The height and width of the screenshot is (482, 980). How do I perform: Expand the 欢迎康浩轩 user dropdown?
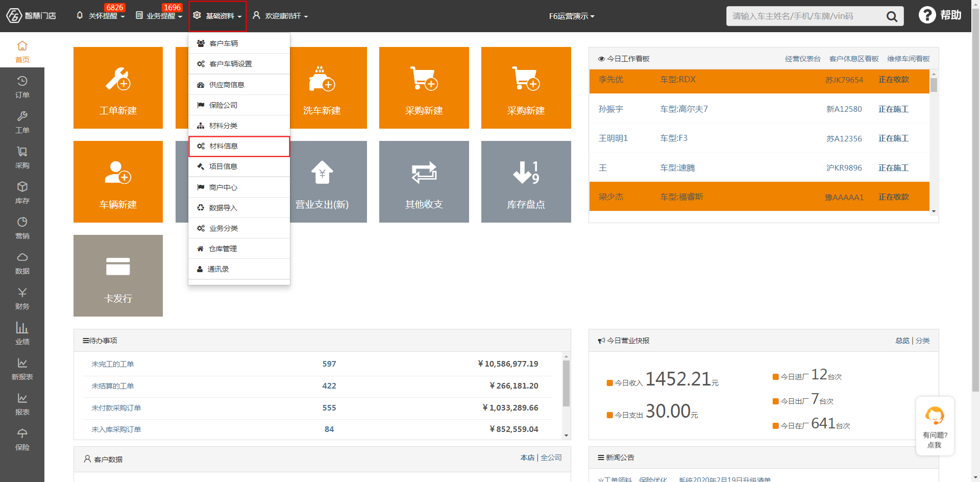click(280, 16)
